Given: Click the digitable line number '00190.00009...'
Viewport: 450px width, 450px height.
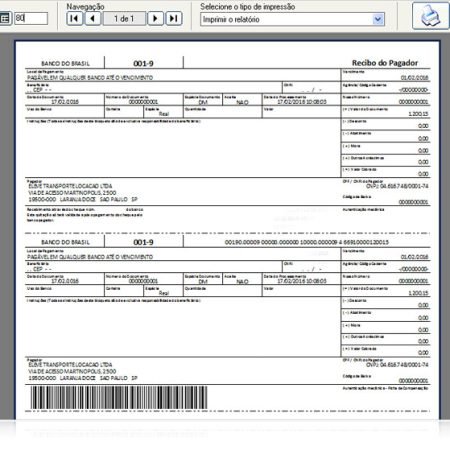Looking at the screenshot, I should (307, 242).
